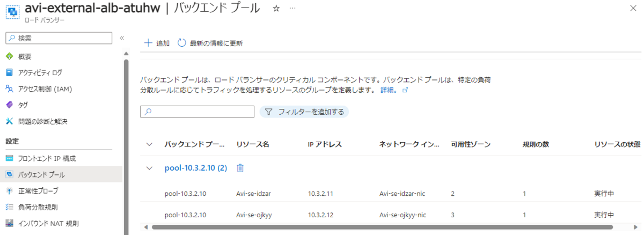644x235 pixels.
Task: Sort by ネットワーク イン... column header
Action: (x=409, y=144)
